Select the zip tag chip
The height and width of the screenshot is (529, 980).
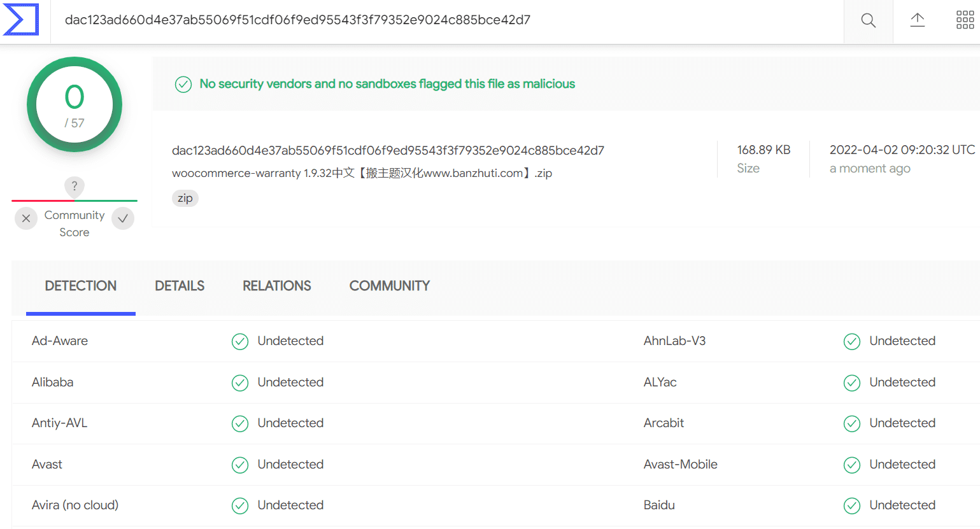pos(185,198)
